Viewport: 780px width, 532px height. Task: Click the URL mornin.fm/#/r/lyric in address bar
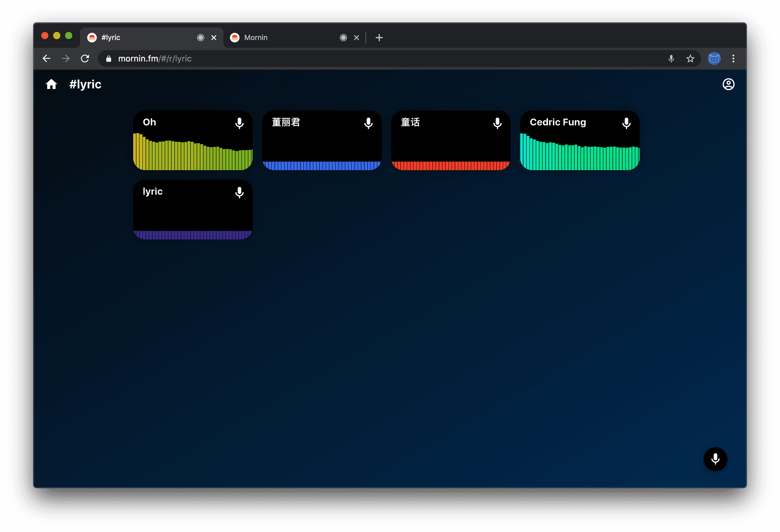[x=155, y=59]
